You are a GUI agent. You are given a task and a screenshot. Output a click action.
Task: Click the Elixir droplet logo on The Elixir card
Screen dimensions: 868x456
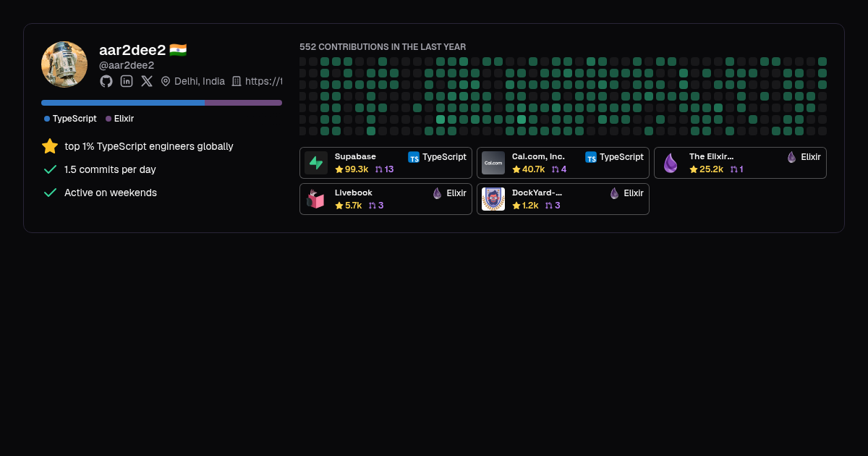point(671,163)
